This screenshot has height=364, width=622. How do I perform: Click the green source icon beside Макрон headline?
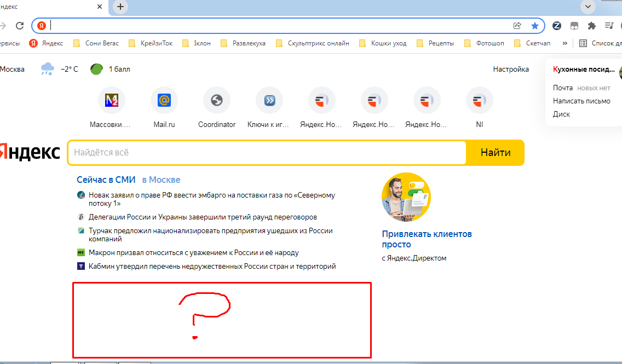click(81, 252)
